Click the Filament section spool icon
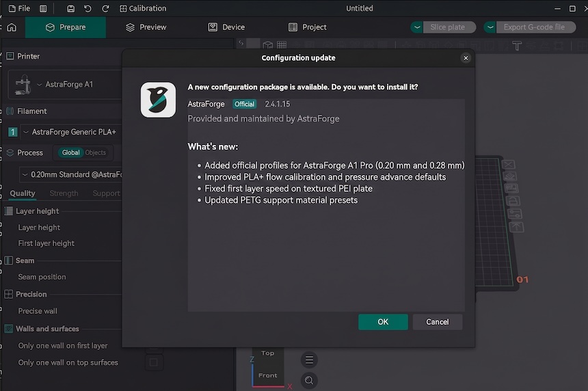The height and width of the screenshot is (391, 588). [10, 111]
